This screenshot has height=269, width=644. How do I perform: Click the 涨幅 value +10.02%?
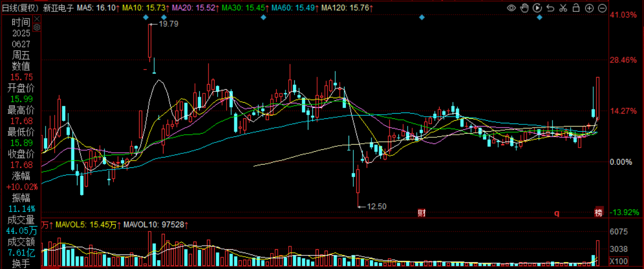tap(21, 186)
